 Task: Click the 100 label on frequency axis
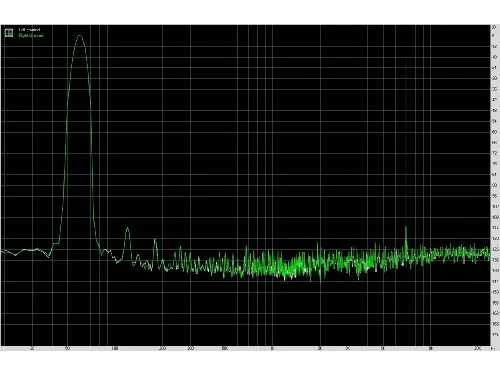tap(115, 349)
